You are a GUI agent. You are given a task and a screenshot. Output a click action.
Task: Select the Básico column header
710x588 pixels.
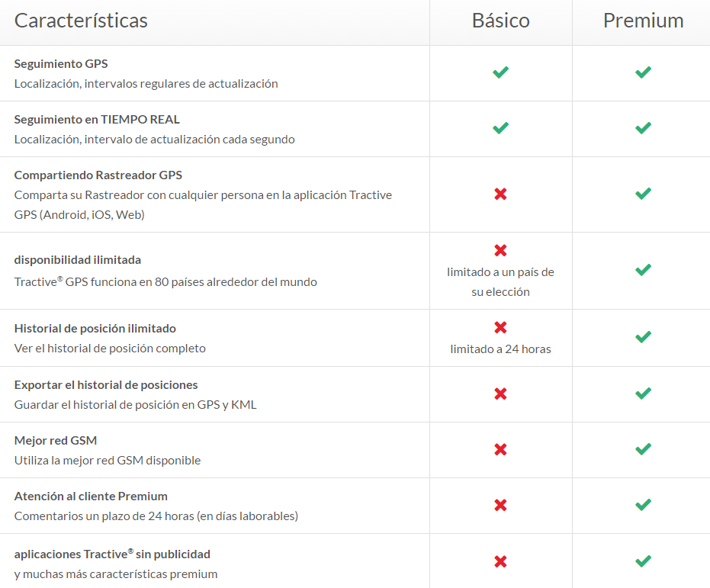[500, 21]
